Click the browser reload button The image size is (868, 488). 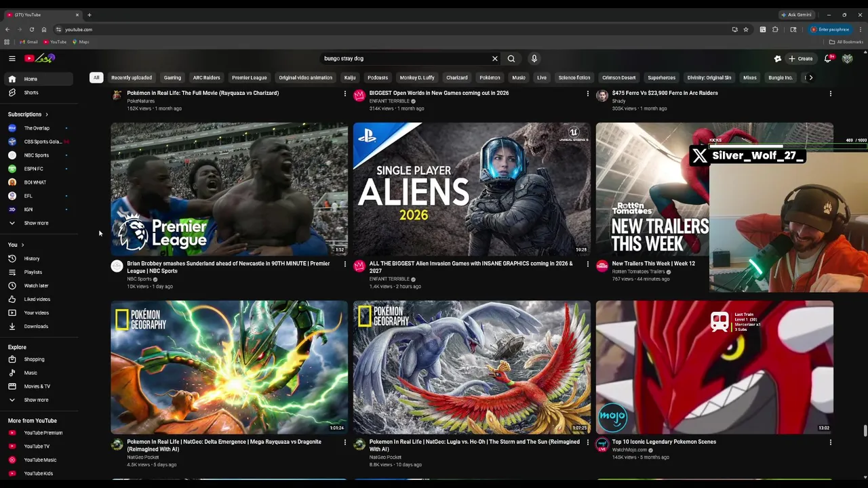tap(31, 29)
